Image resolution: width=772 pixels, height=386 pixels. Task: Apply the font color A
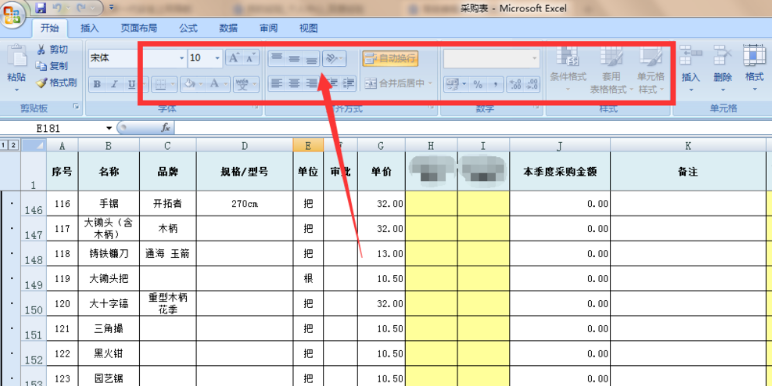click(214, 84)
